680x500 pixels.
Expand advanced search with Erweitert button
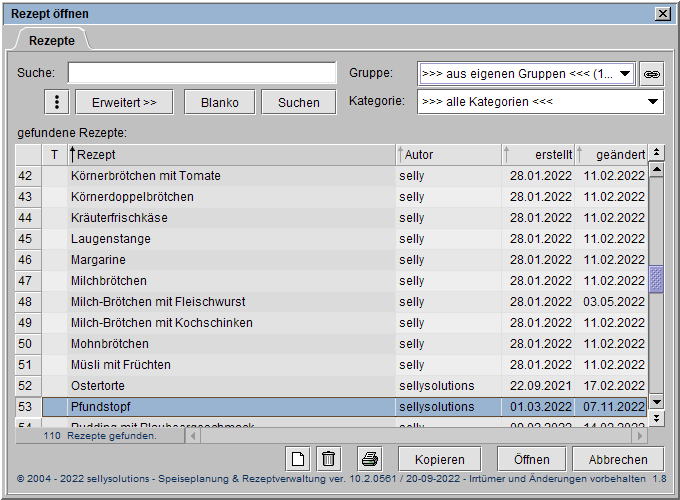click(124, 102)
